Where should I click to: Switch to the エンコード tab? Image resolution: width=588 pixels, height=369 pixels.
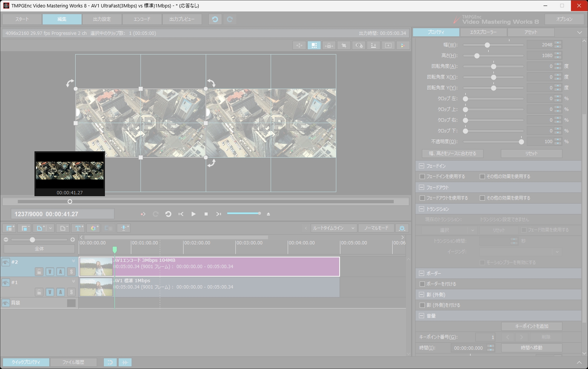point(142,19)
